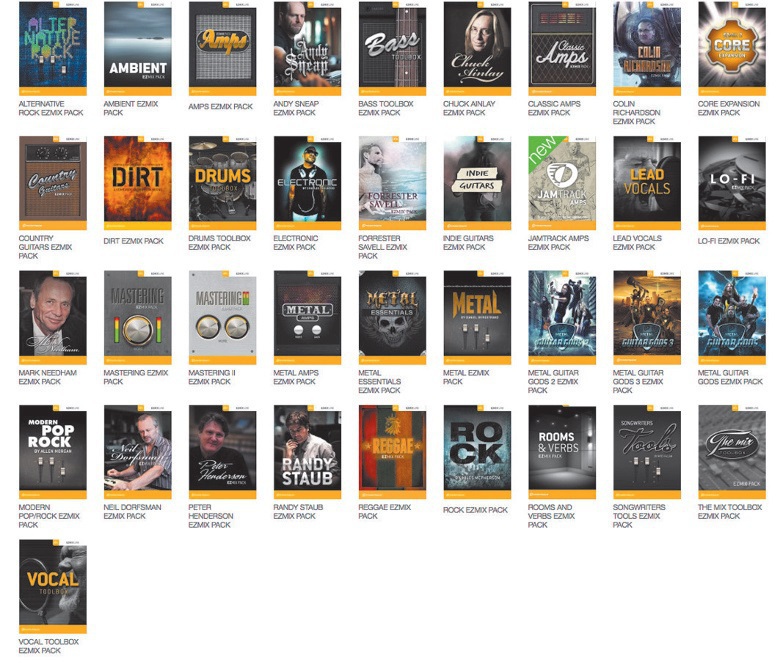Select the Chuck Ainlay pack cover

click(x=477, y=49)
